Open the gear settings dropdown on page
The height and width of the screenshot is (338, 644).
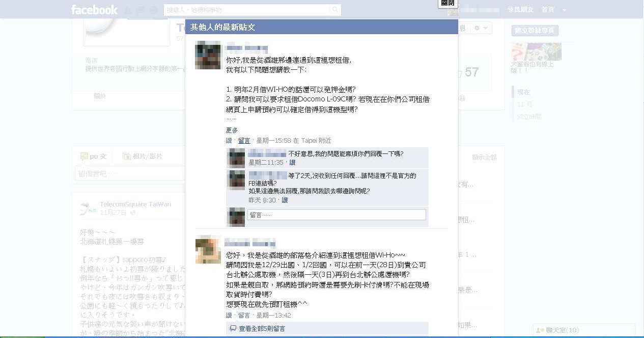pos(481,28)
